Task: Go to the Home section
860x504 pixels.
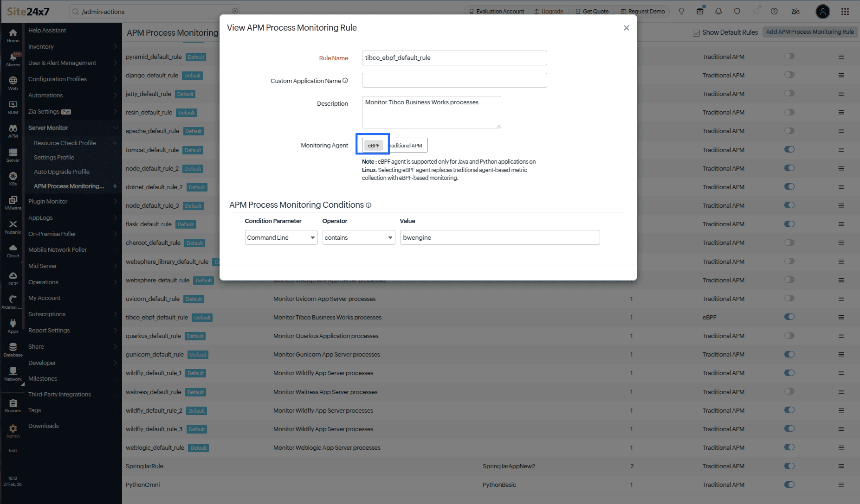Action: click(x=13, y=35)
